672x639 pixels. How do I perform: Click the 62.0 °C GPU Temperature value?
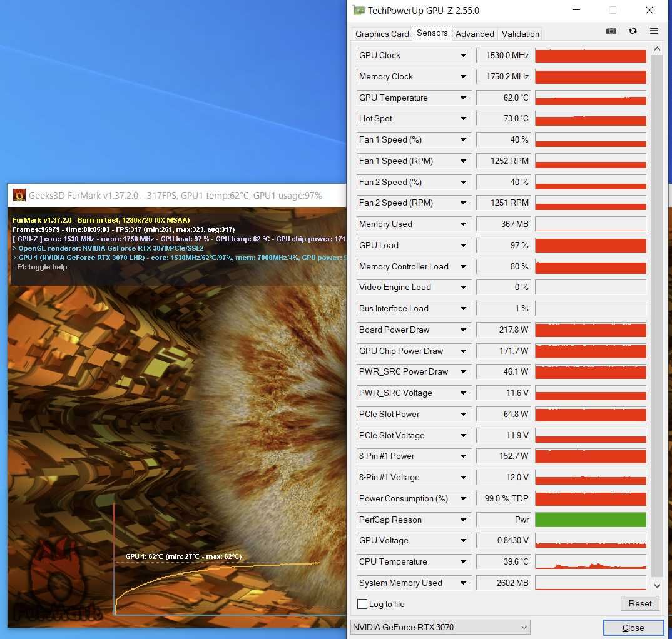point(504,98)
